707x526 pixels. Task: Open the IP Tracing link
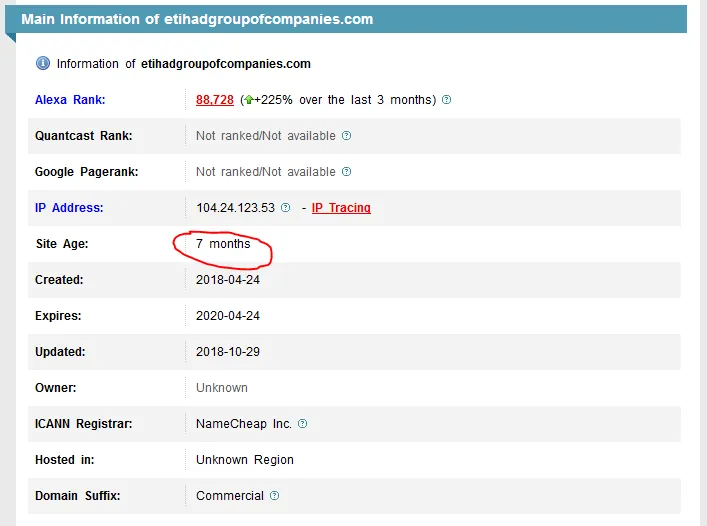pos(341,208)
